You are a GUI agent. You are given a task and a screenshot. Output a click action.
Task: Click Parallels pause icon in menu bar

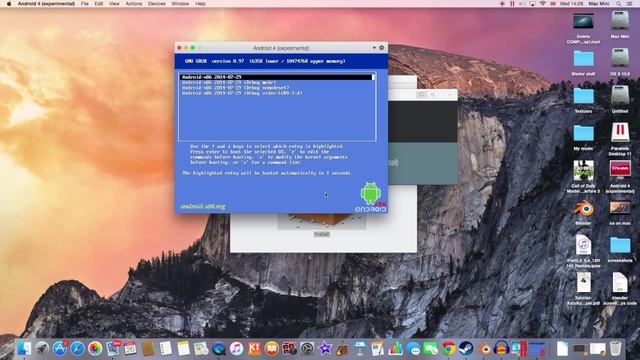coord(512,4)
